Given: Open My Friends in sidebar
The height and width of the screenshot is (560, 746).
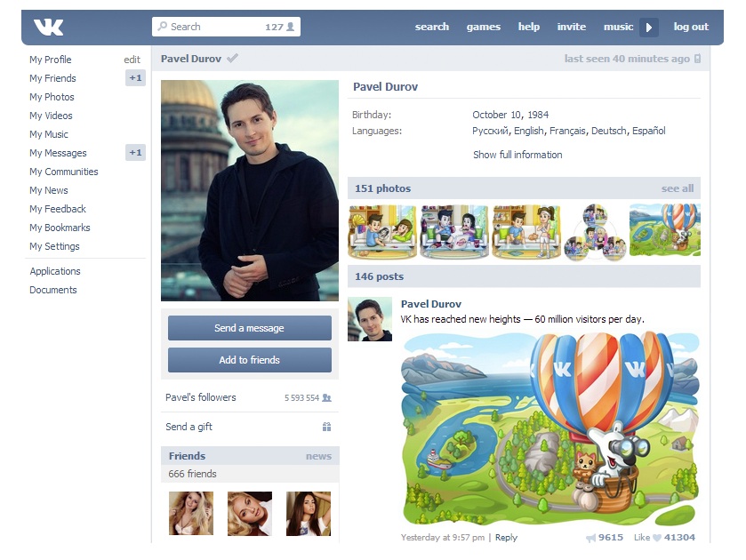Looking at the screenshot, I should [52, 78].
